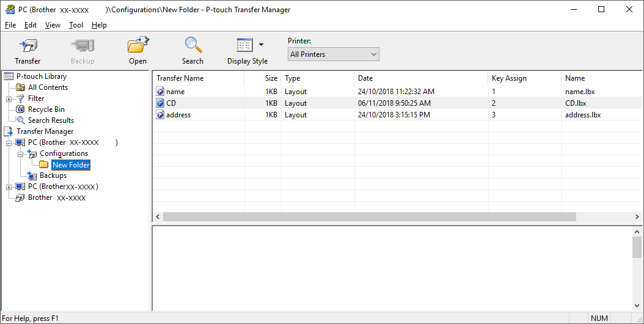Image resolution: width=644 pixels, height=324 pixels.
Task: Collapse the Configurations tree node
Action: [x=20, y=154]
